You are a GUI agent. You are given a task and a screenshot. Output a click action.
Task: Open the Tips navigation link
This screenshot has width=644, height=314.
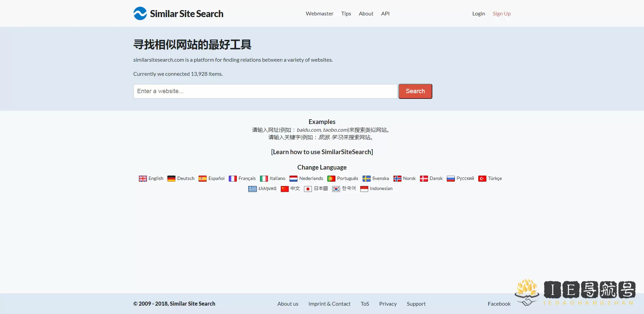click(346, 14)
